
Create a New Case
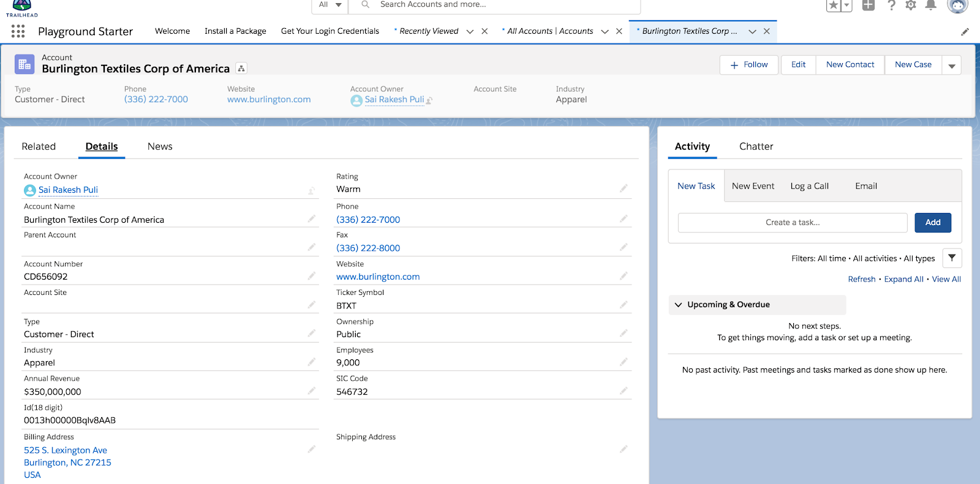[913, 65]
